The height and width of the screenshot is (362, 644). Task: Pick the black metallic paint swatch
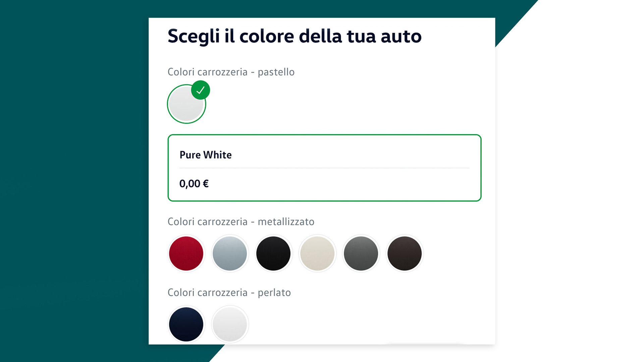(x=273, y=253)
